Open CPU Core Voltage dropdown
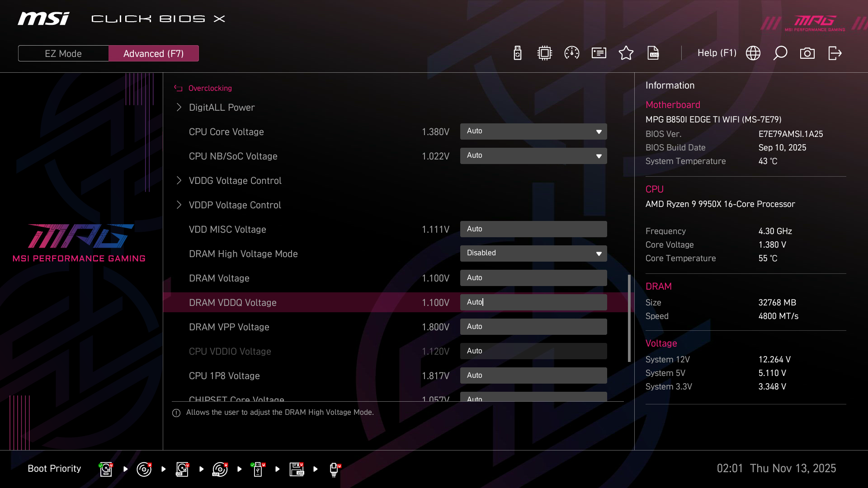The height and width of the screenshot is (488, 868). [533, 131]
